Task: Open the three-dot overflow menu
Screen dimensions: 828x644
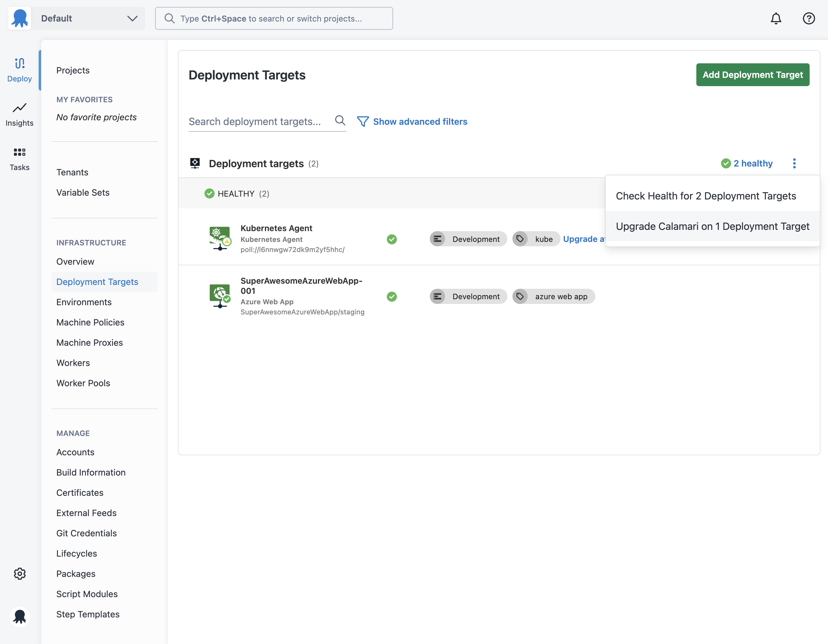Action: click(x=794, y=163)
